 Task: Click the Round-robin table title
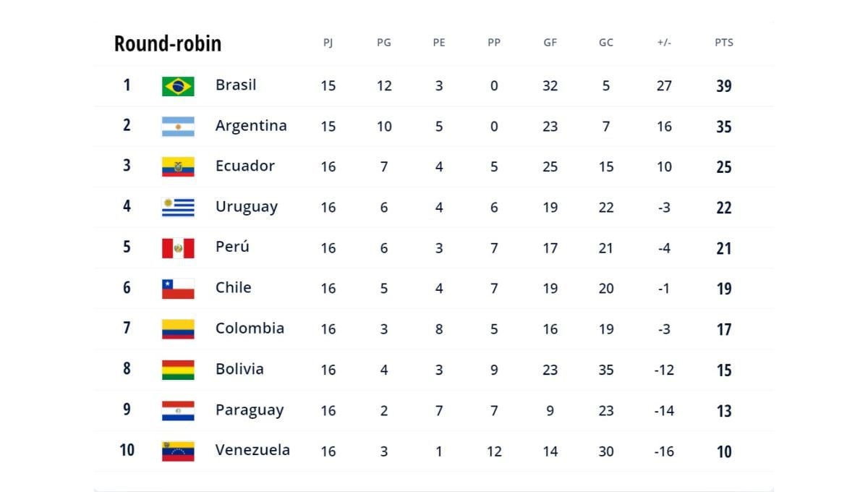point(168,43)
